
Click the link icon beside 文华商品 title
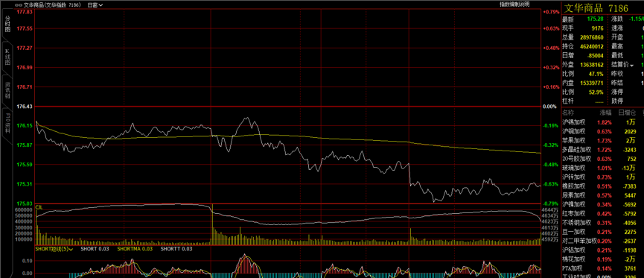point(18,5)
